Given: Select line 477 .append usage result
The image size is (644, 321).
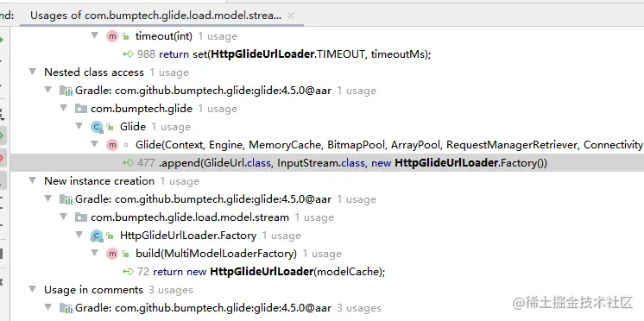Looking at the screenshot, I should tap(327, 163).
